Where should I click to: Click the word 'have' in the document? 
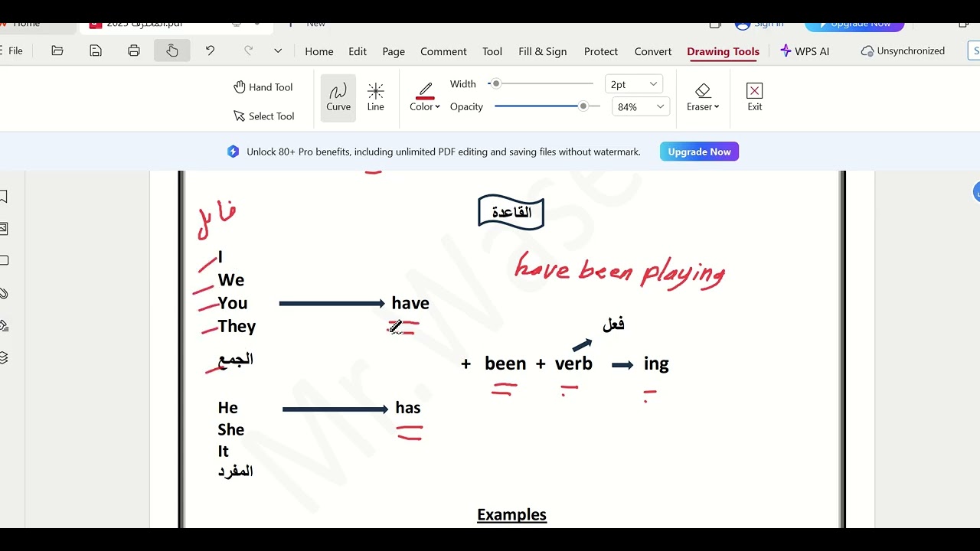[410, 303]
